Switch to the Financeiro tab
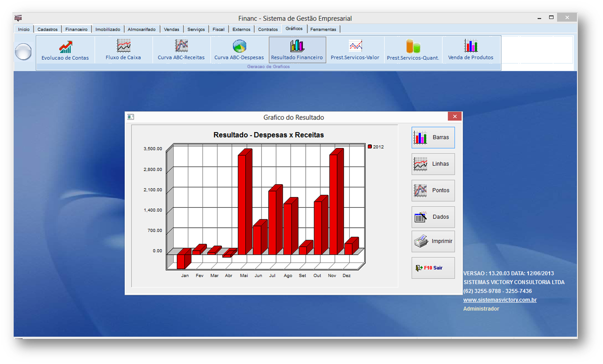 [x=76, y=30]
